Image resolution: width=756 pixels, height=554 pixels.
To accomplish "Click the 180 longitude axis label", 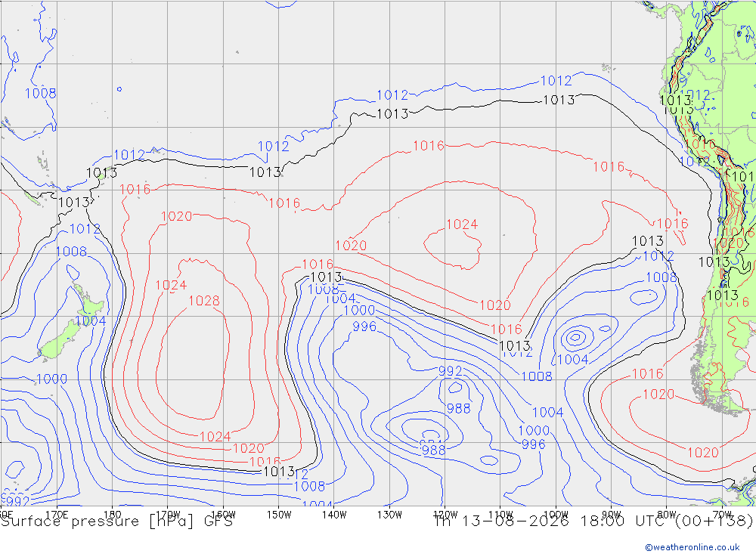I will [x=113, y=515].
